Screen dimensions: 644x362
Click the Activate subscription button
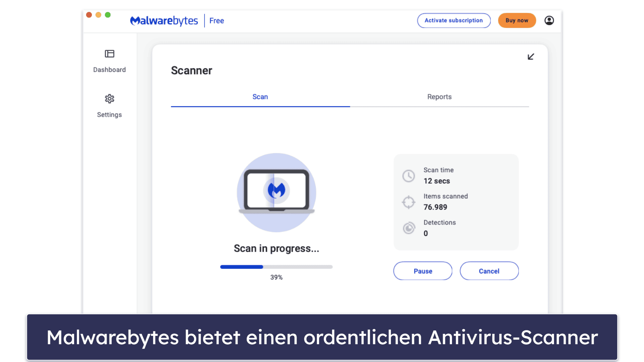pos(454,20)
